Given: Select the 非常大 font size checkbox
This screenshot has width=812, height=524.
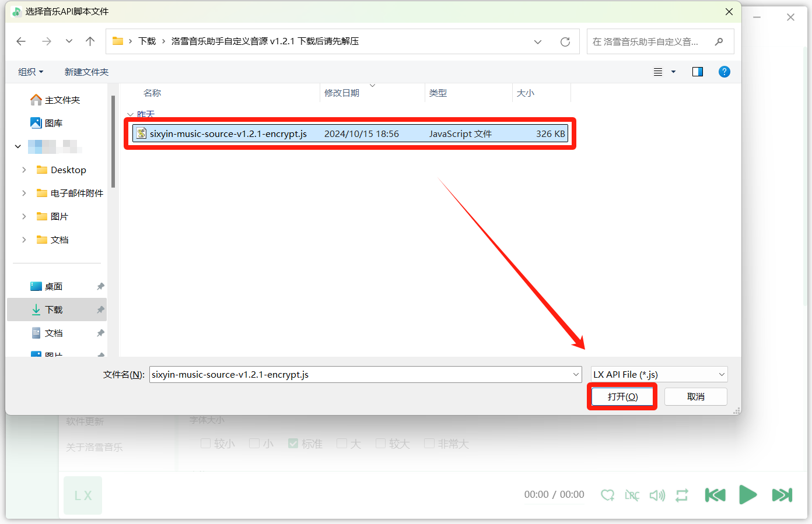Looking at the screenshot, I should tap(429, 444).
